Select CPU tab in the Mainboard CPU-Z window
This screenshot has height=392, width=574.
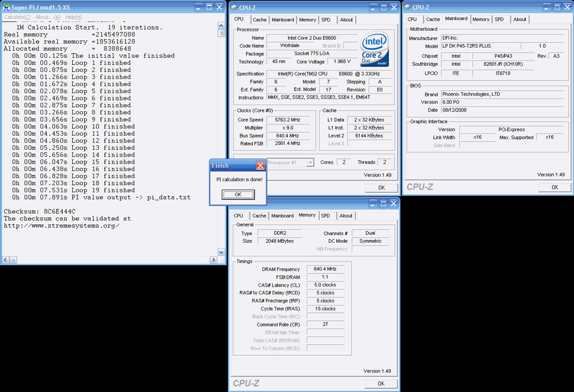pos(412,20)
